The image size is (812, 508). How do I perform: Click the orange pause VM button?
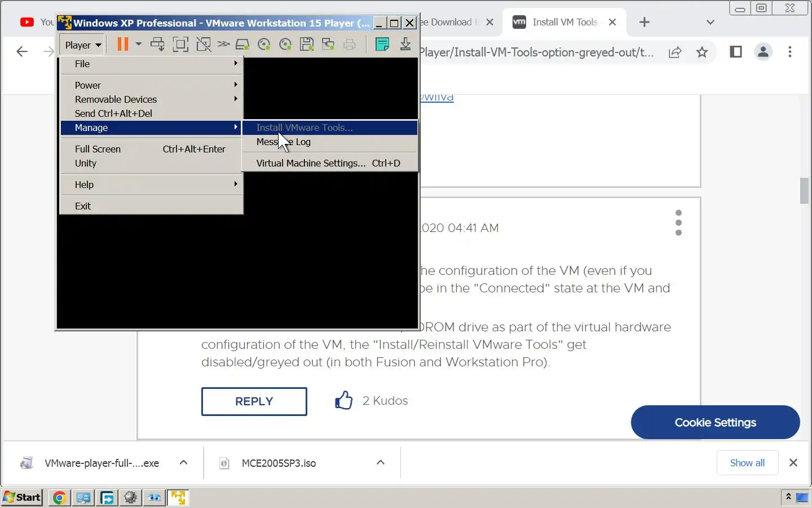click(122, 44)
